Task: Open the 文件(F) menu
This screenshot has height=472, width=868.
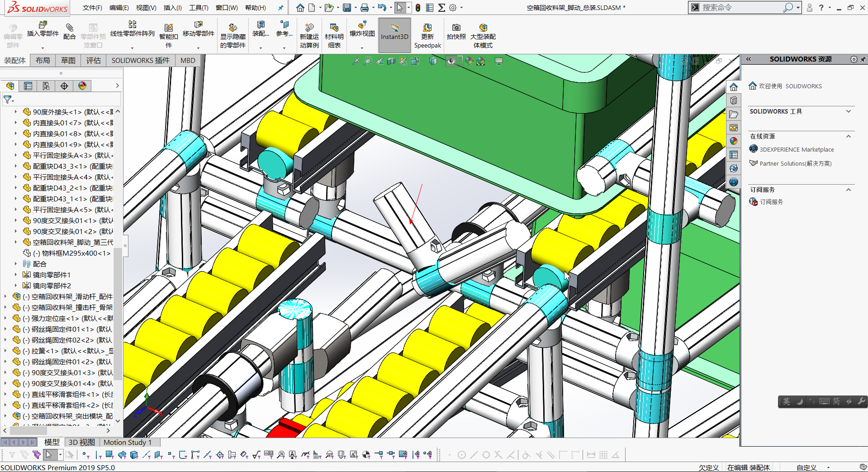Action: pyautogui.click(x=92, y=8)
